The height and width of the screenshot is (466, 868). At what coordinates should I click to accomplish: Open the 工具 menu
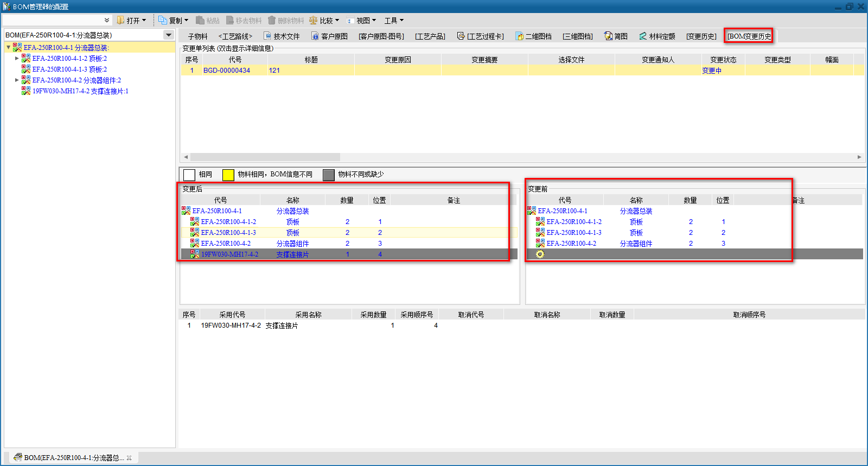[394, 21]
